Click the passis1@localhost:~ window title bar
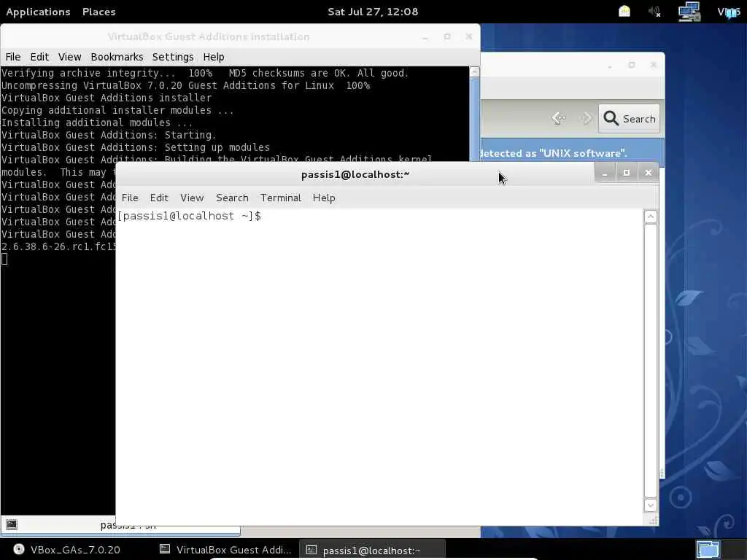Viewport: 747px width, 560px height. pyautogui.click(x=355, y=174)
